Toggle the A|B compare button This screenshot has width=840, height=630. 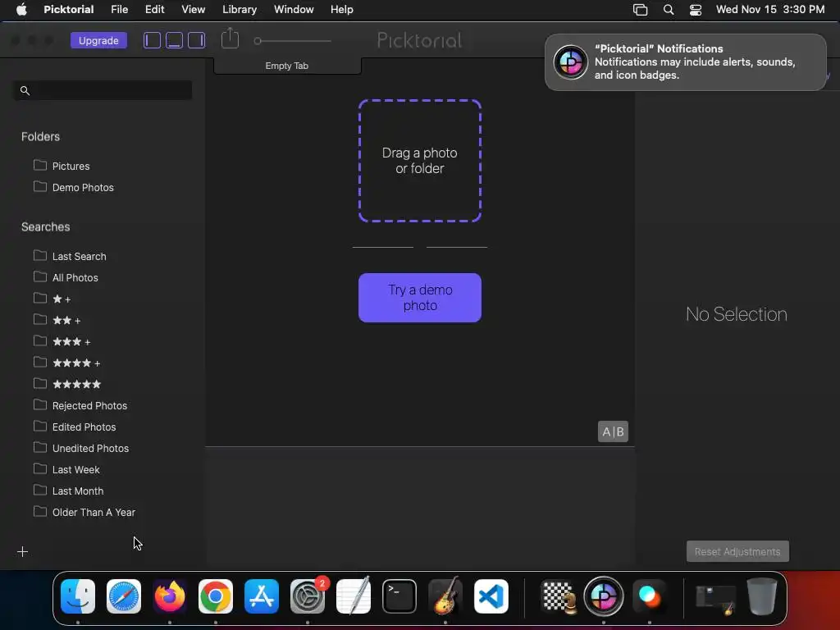pos(613,431)
